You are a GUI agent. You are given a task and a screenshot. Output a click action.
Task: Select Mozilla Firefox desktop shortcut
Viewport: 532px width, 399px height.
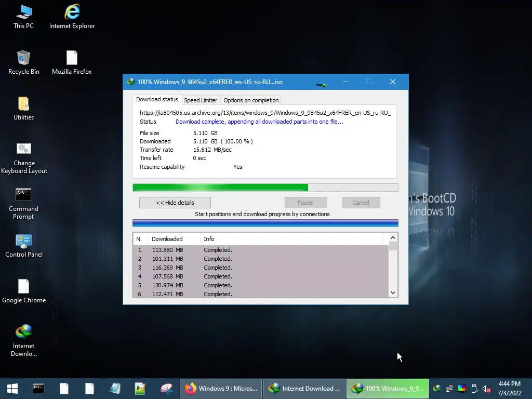[72, 63]
